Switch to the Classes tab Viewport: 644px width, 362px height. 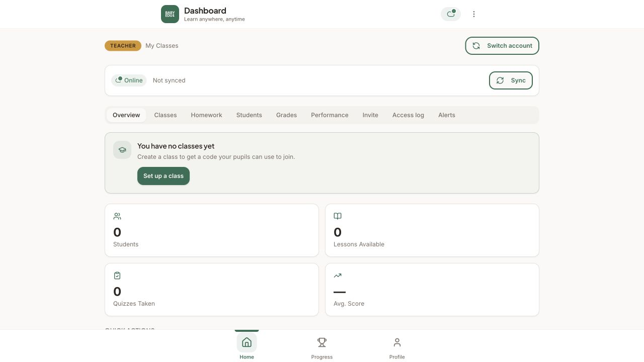tap(166, 115)
